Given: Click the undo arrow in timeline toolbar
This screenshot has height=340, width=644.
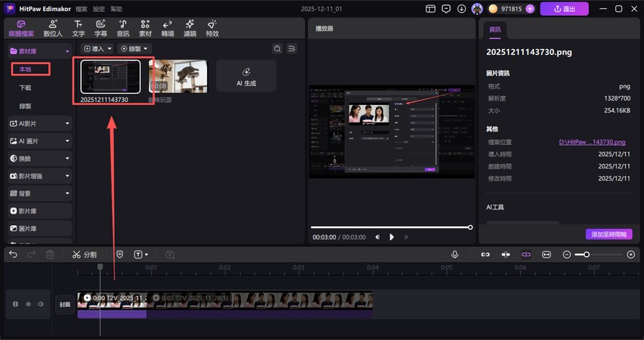Looking at the screenshot, I should [x=13, y=255].
